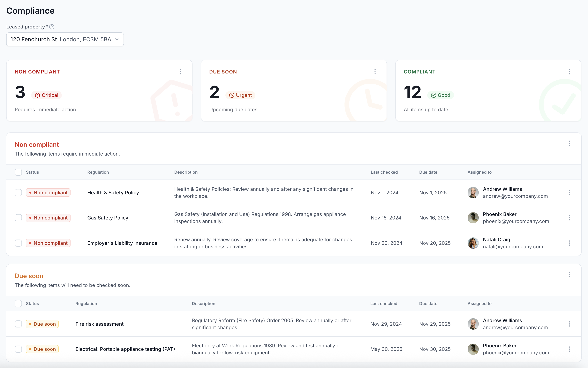Image resolution: width=588 pixels, height=368 pixels.
Task: Open row actions for Employer's Liability Insurance
Action: (x=569, y=243)
